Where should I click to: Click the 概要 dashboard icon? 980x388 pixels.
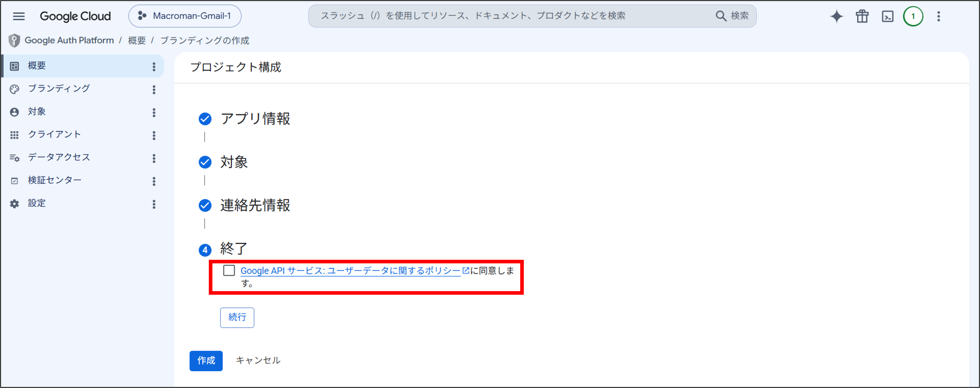[x=14, y=66]
